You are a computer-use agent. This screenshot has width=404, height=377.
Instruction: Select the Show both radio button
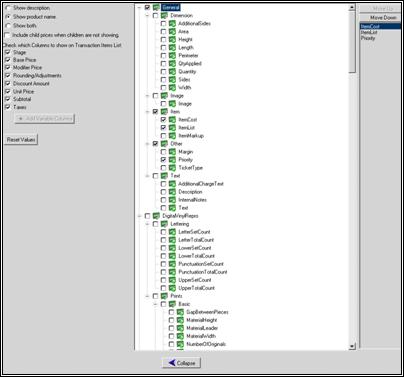coord(8,26)
